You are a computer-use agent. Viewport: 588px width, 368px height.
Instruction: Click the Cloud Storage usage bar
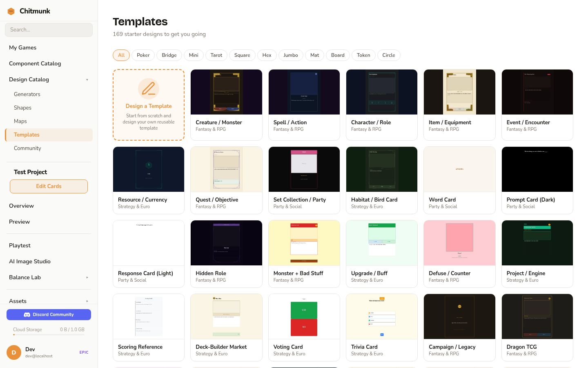click(49, 334)
